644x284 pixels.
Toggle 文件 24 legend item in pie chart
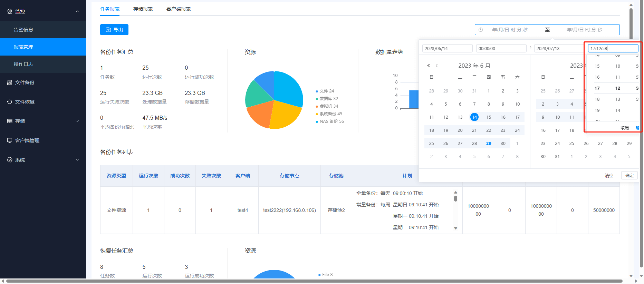326,91
